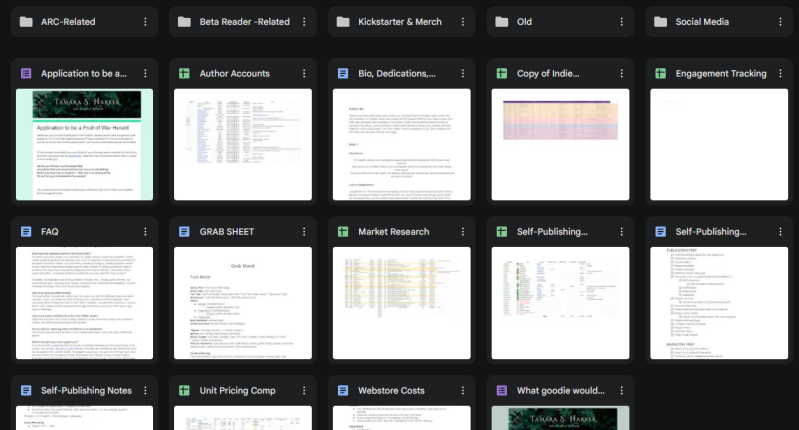Viewport: 799px width, 430px height.
Task: Click the ARC-Related folder icon
Action: pyautogui.click(x=26, y=22)
